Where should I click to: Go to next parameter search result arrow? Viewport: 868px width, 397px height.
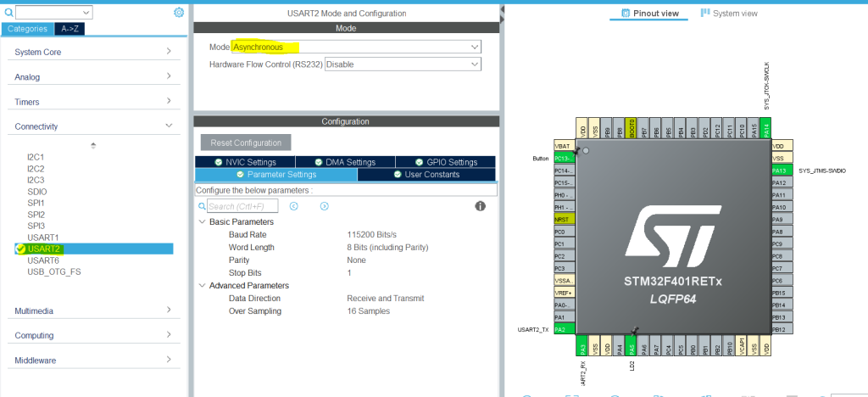pos(324,206)
